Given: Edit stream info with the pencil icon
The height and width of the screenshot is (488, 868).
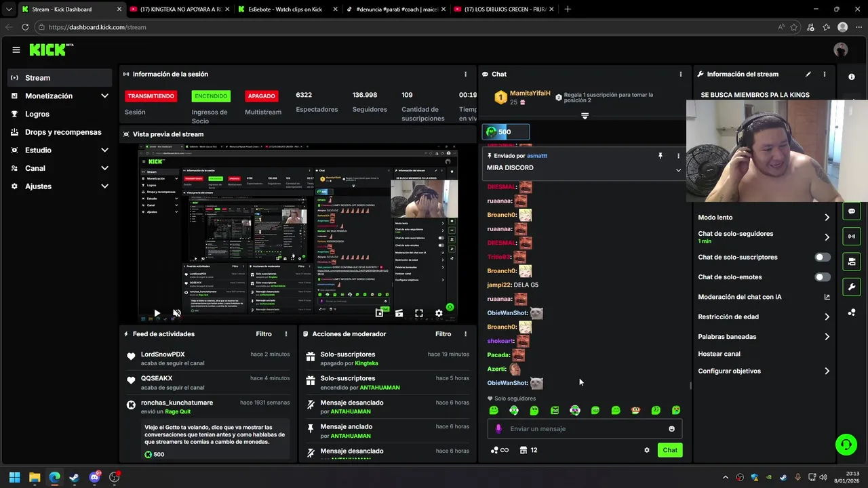Looking at the screenshot, I should pyautogui.click(x=808, y=74).
